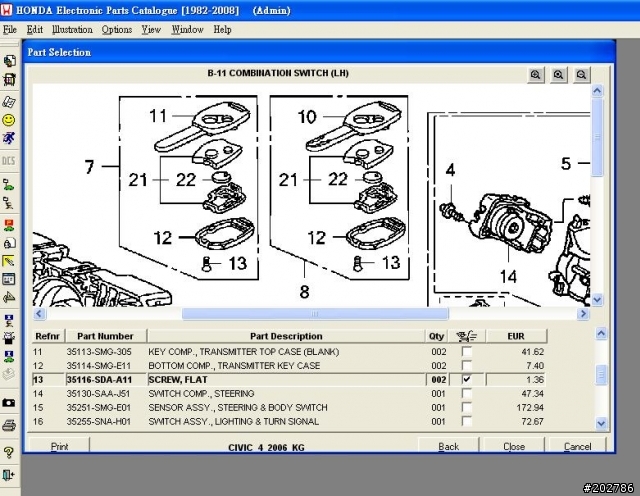Click the Back button
Viewport: 640px width, 496px height.
[449, 446]
